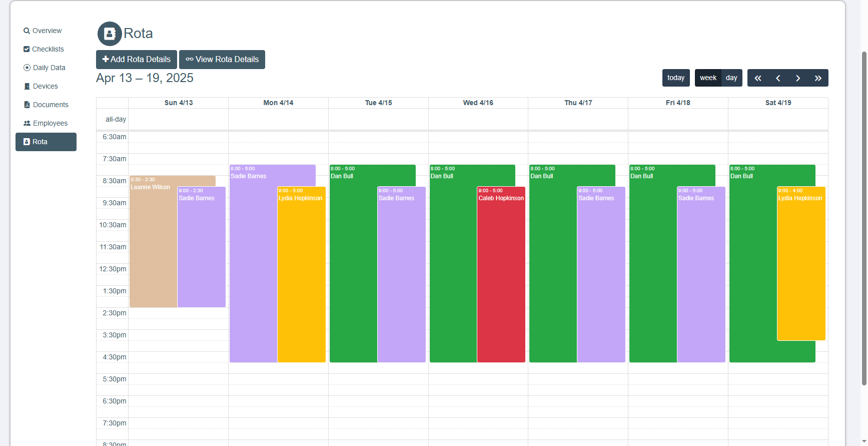Jump back with the double-left arrow
Image resolution: width=868 pixels, height=446 pixels.
tap(757, 78)
